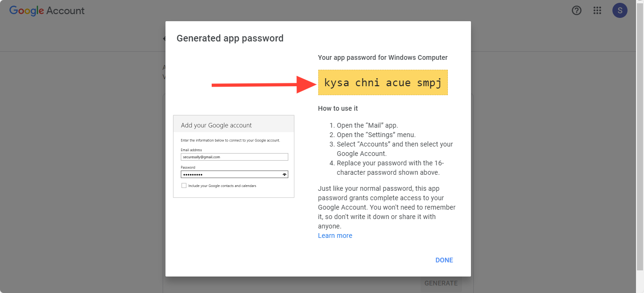Click the password field in preview
This screenshot has height=293, width=644.
tap(234, 174)
